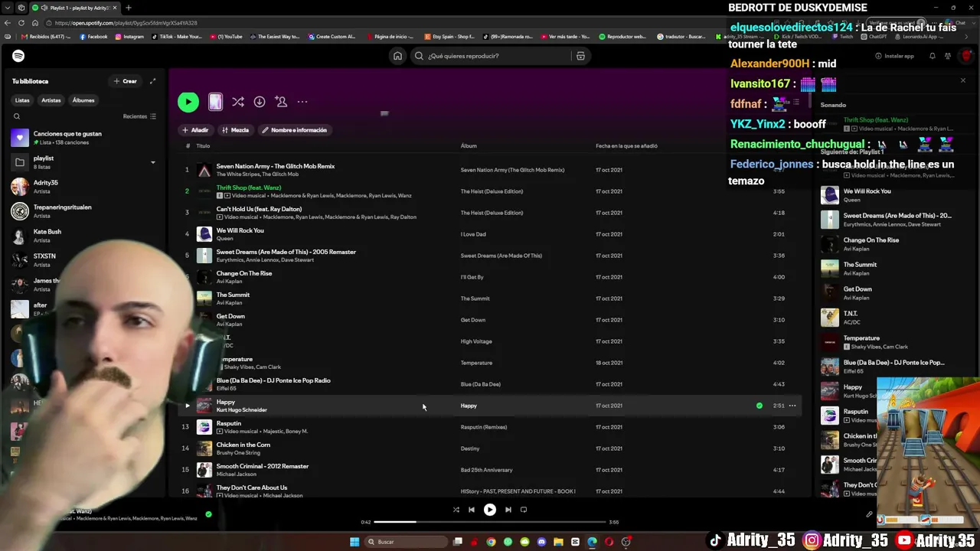Seek along the song progress bar
Viewport: 980px width, 551px height.
pyautogui.click(x=490, y=522)
